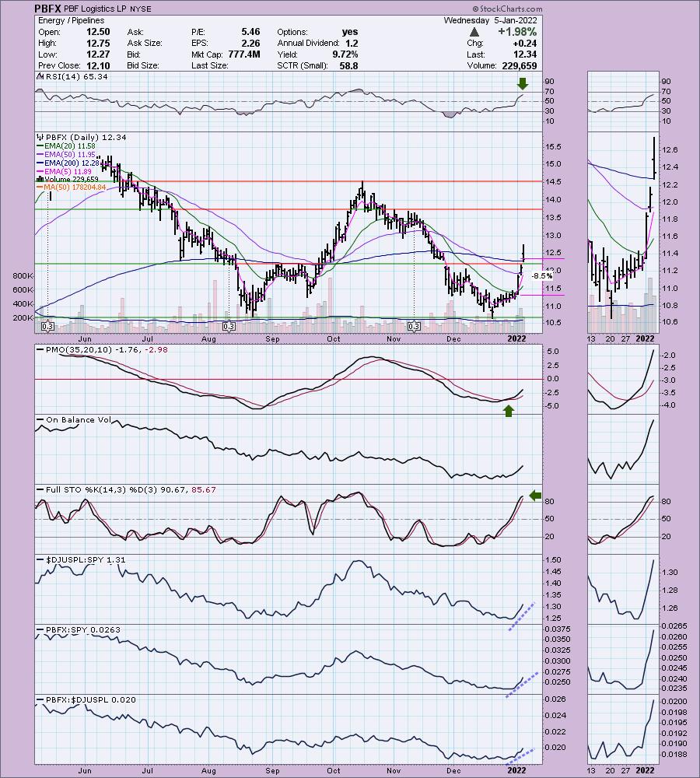Image resolution: width=700 pixels, height=778 pixels.
Task: Click the Ask Size: field label
Action: pyautogui.click(x=145, y=43)
